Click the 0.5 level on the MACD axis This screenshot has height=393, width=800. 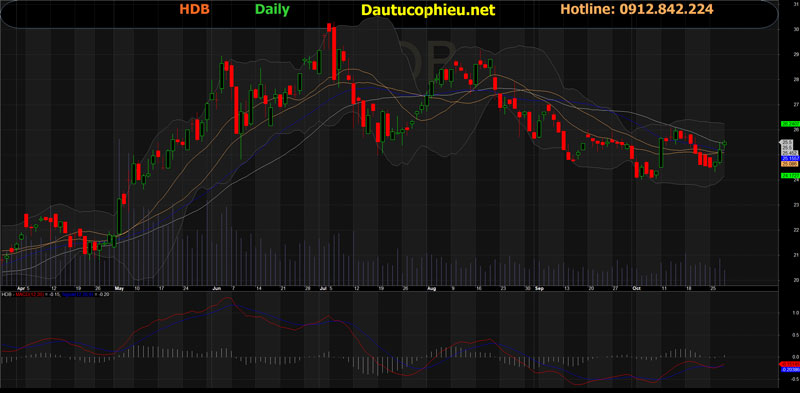[x=795, y=335]
